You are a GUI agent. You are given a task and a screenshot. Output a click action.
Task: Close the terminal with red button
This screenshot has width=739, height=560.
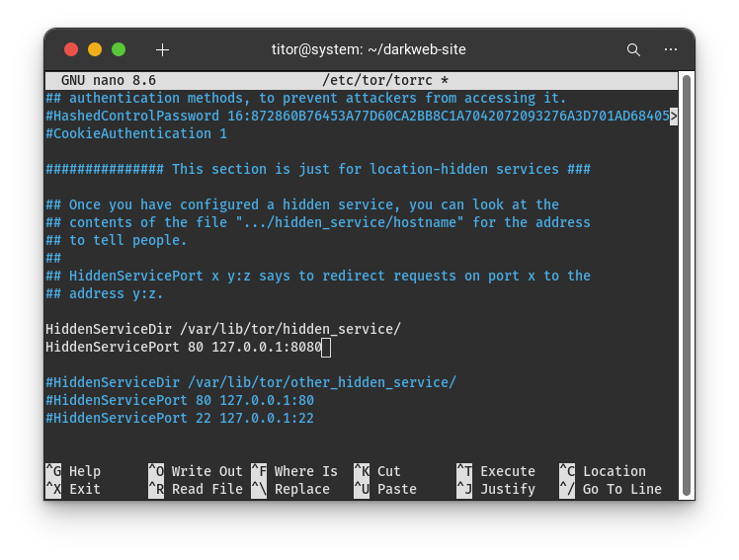tap(71, 49)
